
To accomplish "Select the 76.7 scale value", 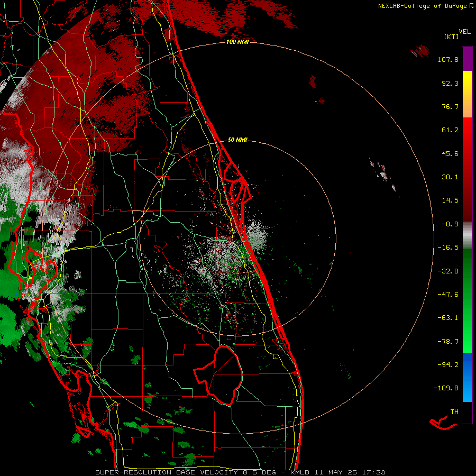I will (450, 106).
